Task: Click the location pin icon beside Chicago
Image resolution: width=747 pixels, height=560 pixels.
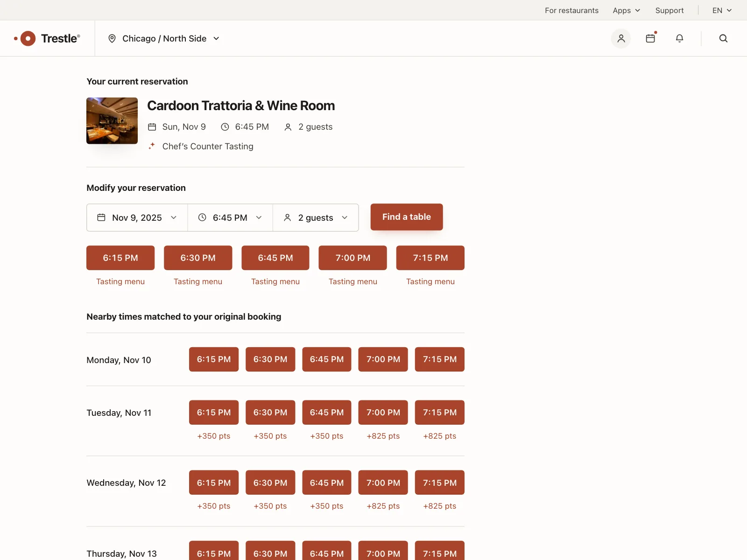Action: pyautogui.click(x=112, y=39)
